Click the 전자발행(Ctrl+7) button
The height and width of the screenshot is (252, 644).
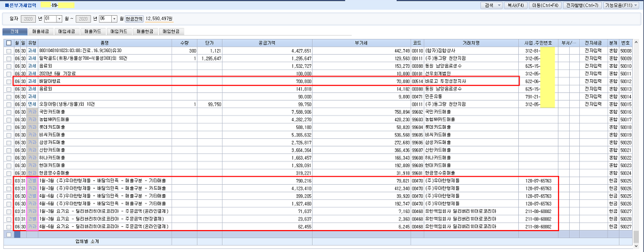click(x=583, y=5)
